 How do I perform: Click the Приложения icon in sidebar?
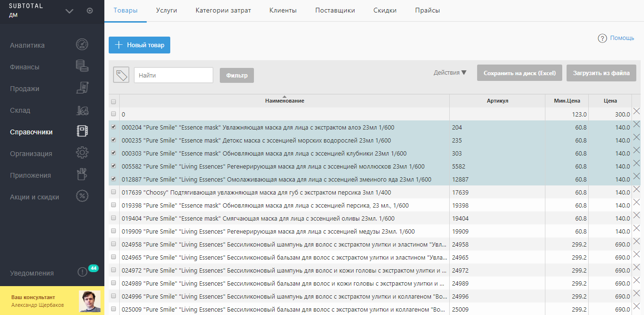click(82, 175)
